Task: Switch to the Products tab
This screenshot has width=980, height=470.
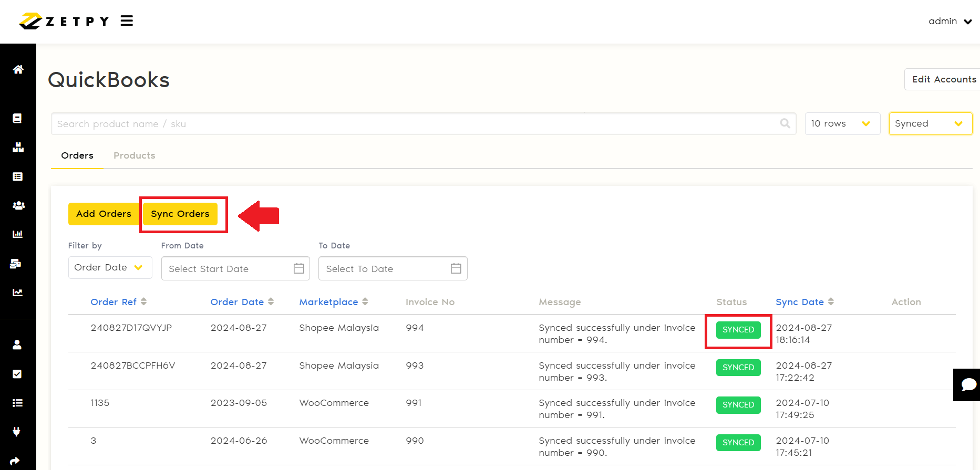Action: click(134, 155)
